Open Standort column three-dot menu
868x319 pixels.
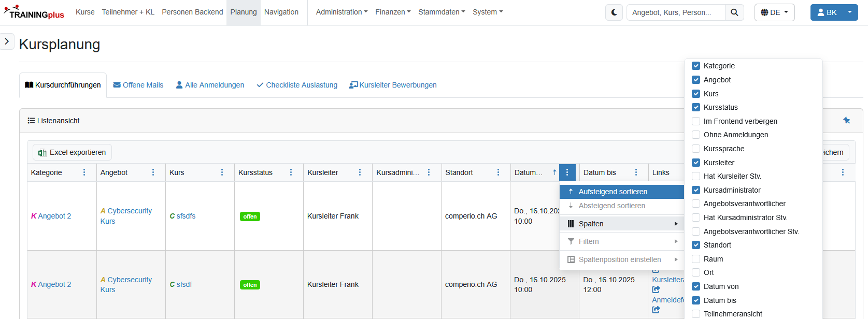pyautogui.click(x=499, y=172)
